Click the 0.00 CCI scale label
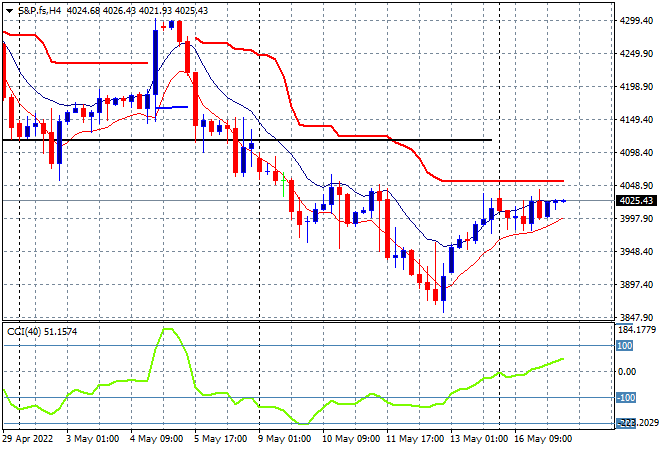 pyautogui.click(x=627, y=372)
